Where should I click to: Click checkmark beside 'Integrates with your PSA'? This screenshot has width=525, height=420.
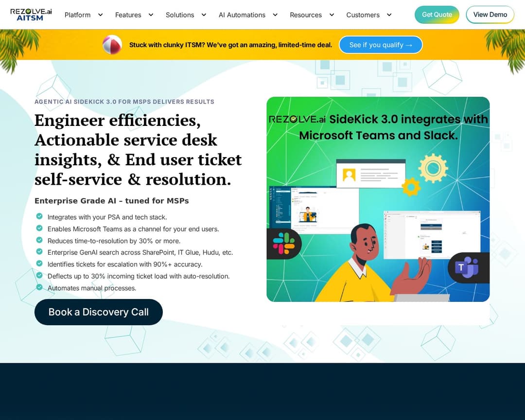click(x=39, y=216)
